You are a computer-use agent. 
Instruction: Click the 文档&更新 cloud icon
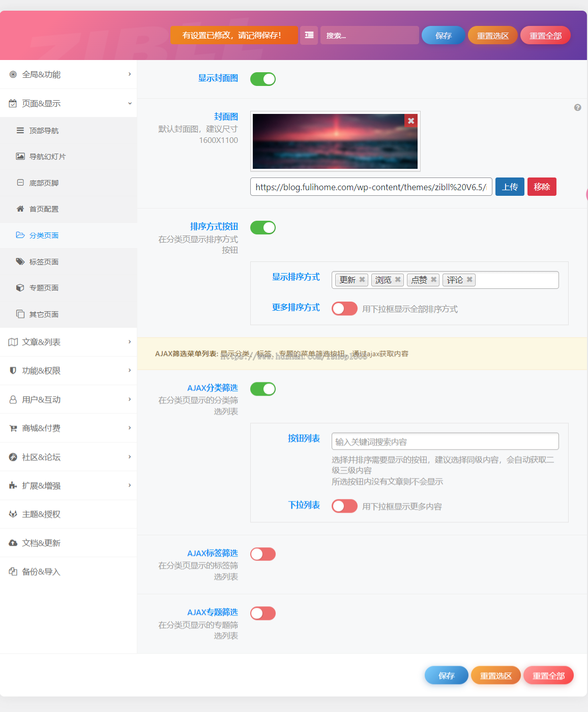[x=13, y=543]
